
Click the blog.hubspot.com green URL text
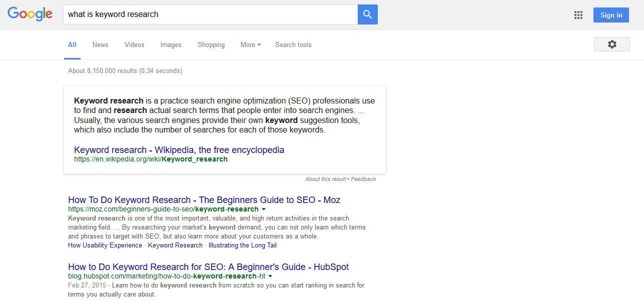point(167,276)
